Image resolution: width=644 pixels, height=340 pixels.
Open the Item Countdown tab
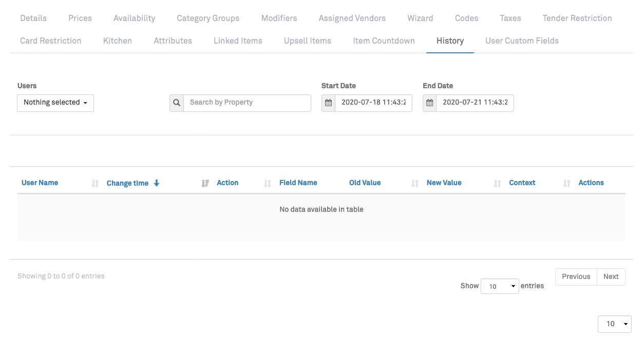tap(384, 41)
